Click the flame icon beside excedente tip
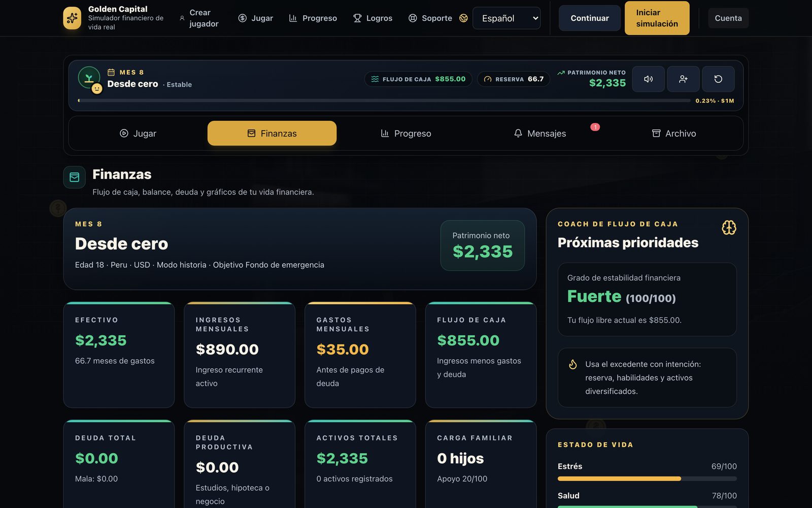 pos(573,364)
